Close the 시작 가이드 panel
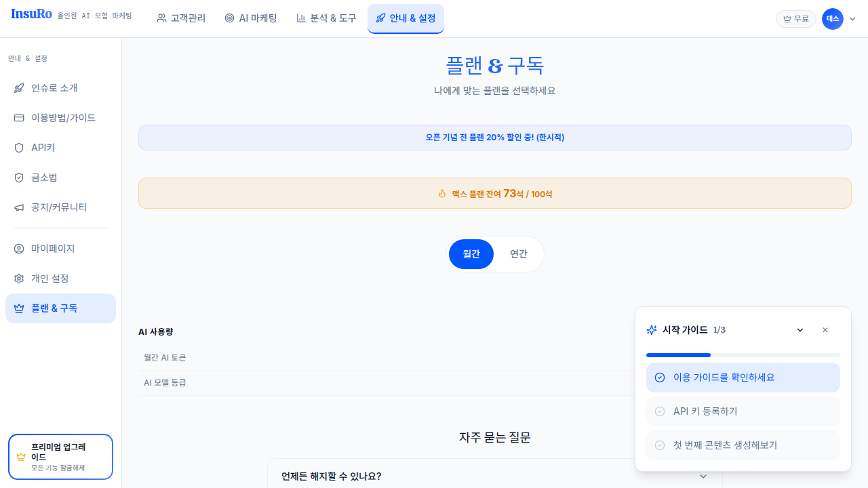The image size is (868, 488). click(x=825, y=330)
